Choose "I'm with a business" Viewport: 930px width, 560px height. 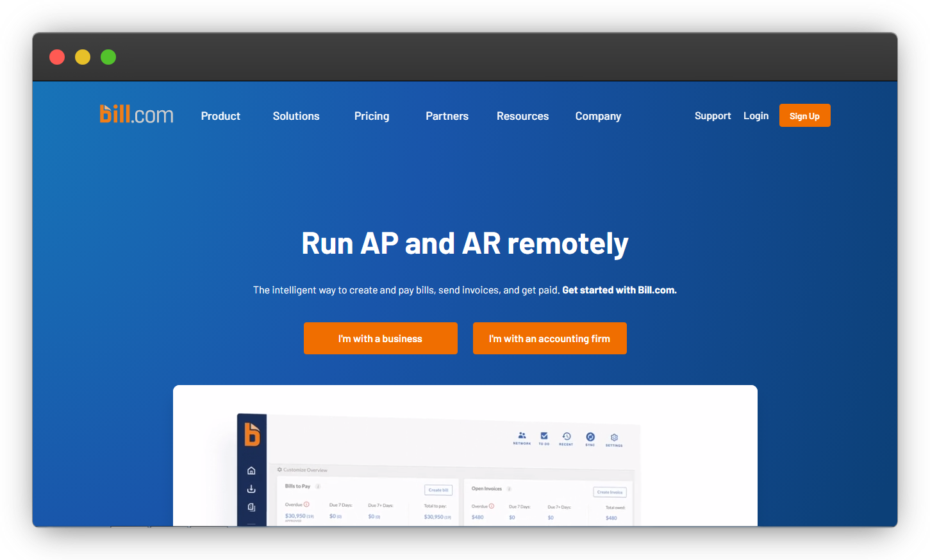point(380,338)
